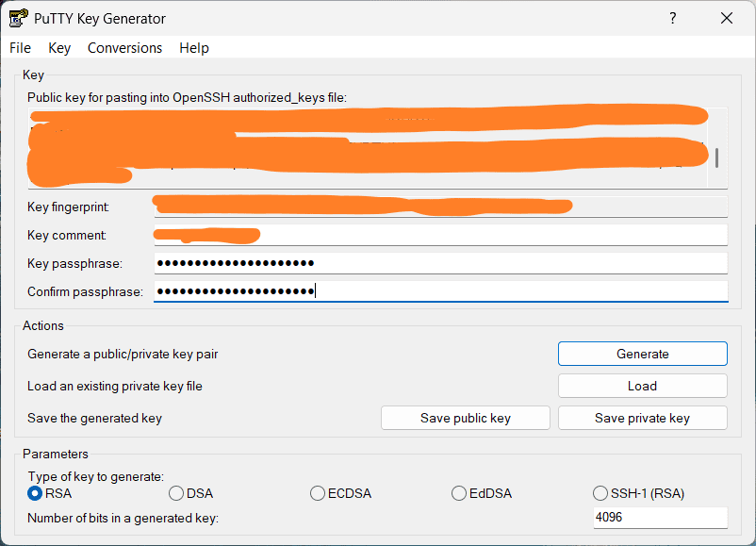Click the Key fingerprint field
756x546 pixels.
coord(440,207)
